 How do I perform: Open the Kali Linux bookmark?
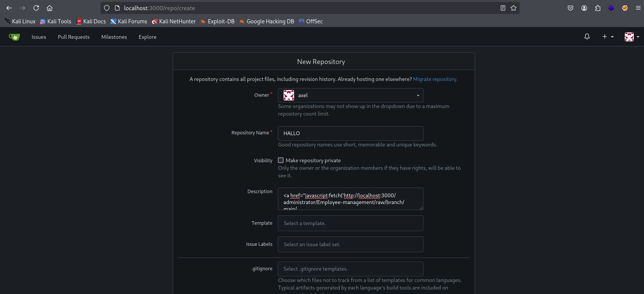click(x=20, y=21)
